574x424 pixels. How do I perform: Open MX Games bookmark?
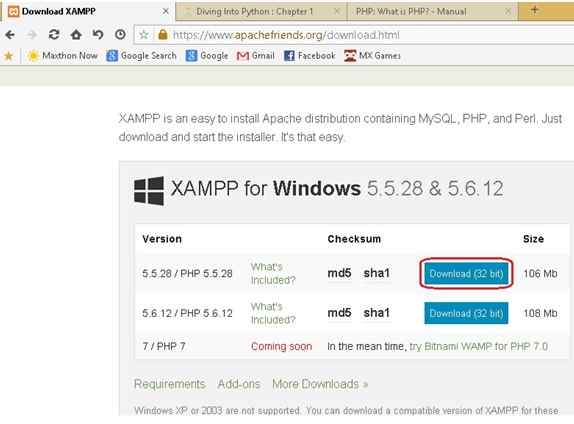point(372,56)
